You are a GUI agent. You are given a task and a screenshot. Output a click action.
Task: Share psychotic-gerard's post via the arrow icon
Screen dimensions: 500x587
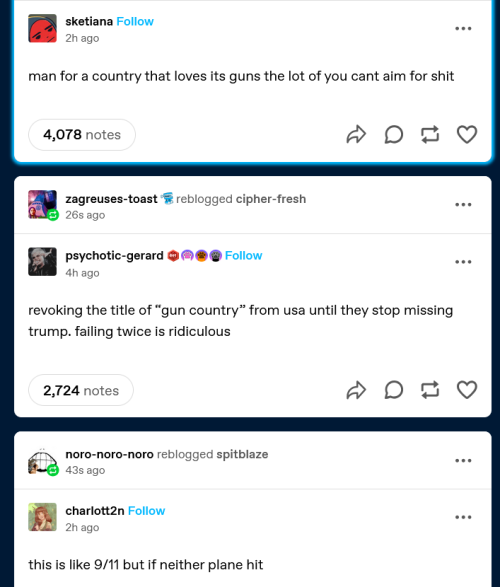(x=356, y=390)
